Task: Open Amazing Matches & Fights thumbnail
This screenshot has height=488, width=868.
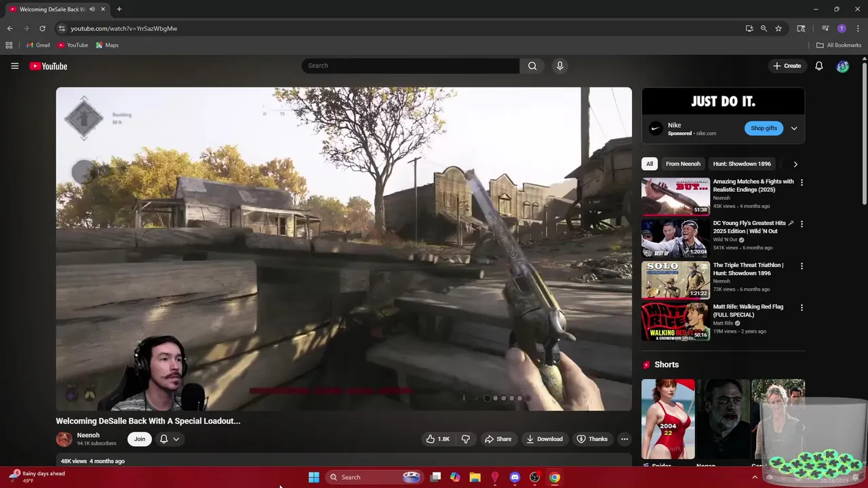Action: point(675,197)
